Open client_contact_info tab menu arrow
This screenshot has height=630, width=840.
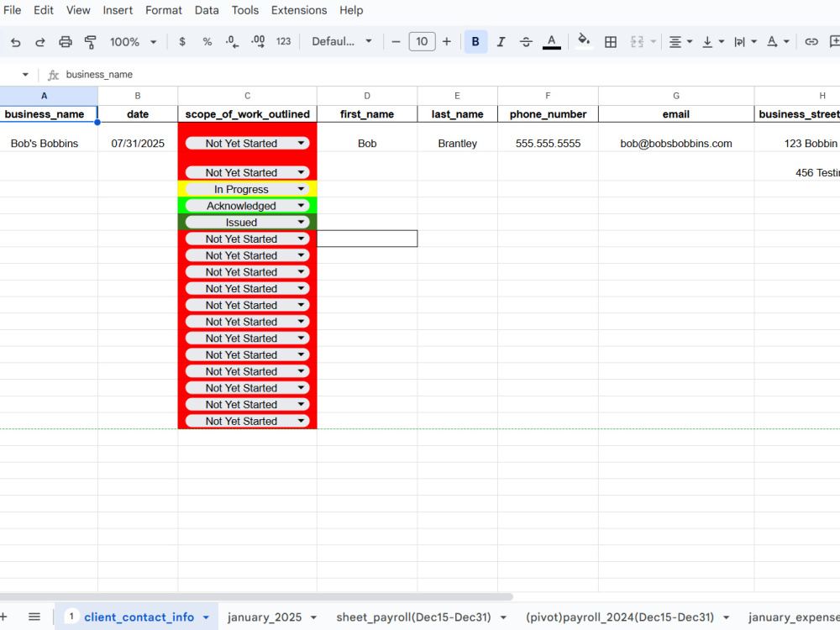point(207,617)
